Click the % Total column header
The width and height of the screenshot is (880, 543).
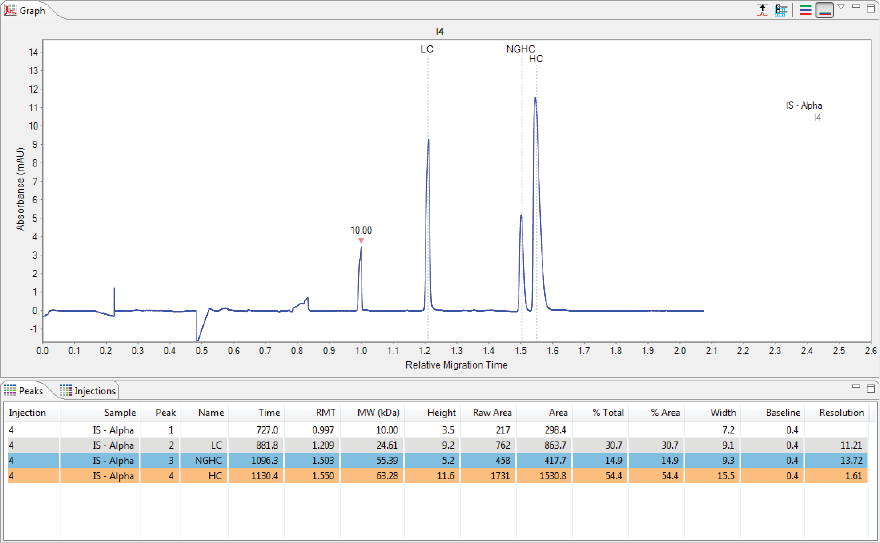608,413
